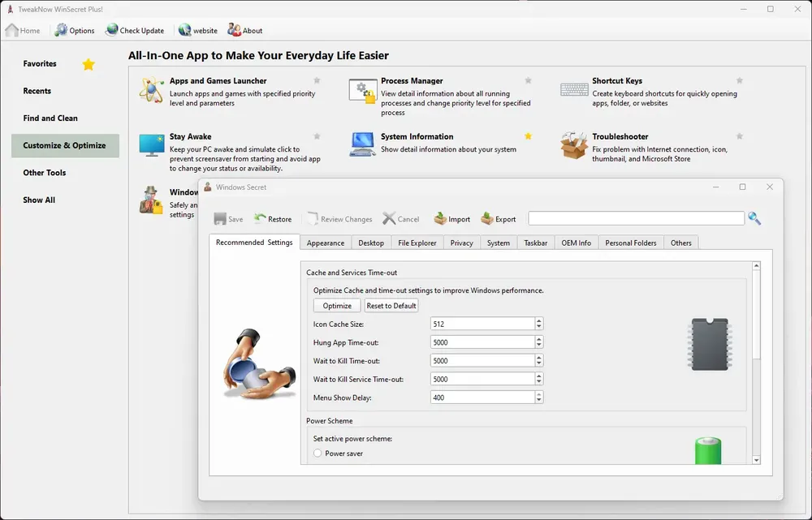Open Troubleshooter toolbox icon

(x=574, y=145)
